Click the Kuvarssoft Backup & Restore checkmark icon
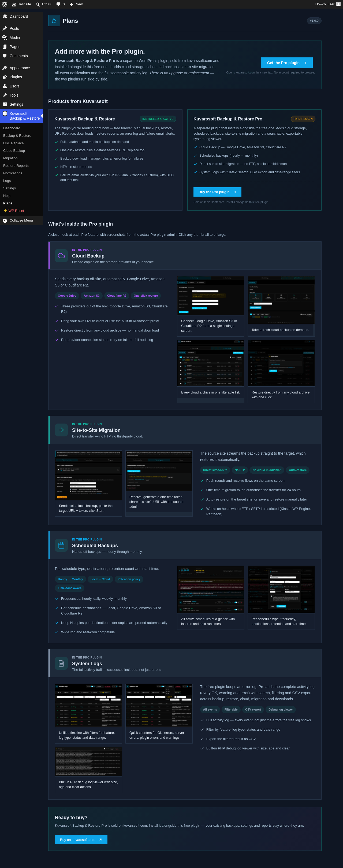Screen dimensions: 343x868 coord(5,113)
